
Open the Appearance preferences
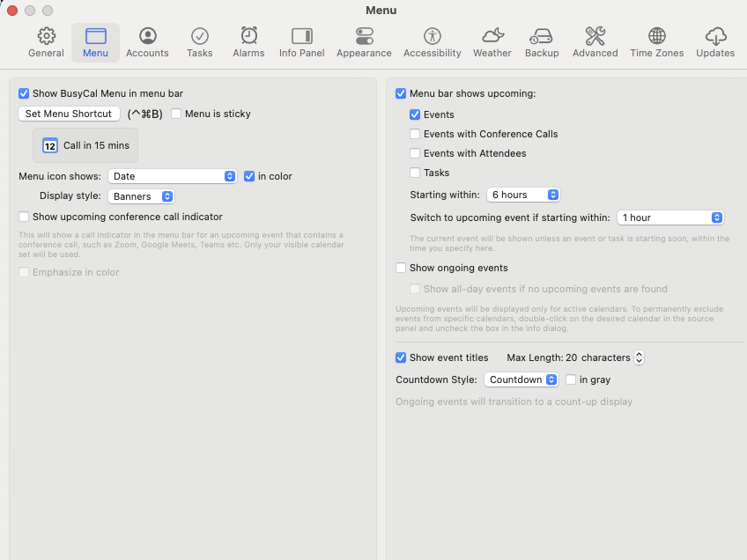pos(364,41)
